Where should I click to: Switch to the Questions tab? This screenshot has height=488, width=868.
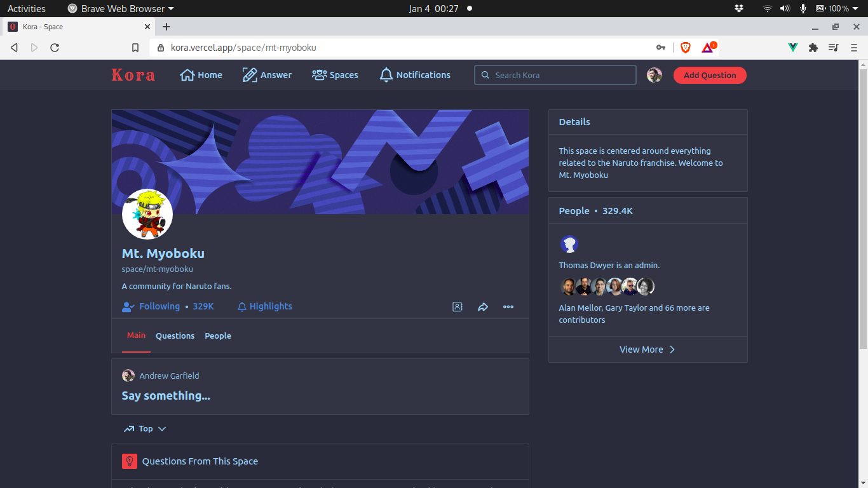click(x=175, y=336)
